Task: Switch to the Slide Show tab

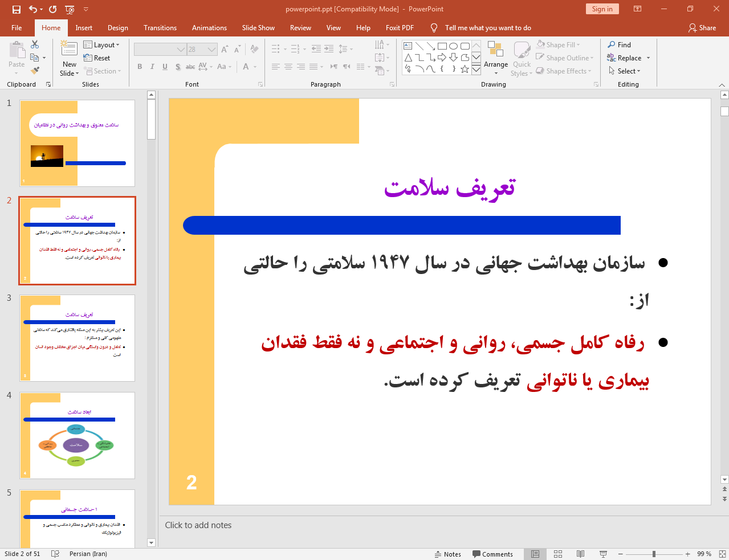Action: pos(258,28)
